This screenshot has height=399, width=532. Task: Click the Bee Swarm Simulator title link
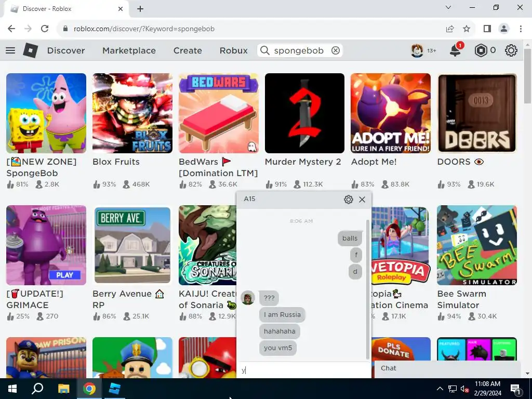point(462,299)
